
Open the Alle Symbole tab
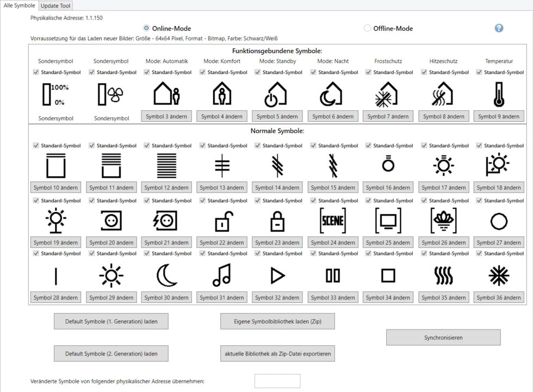tap(19, 5)
